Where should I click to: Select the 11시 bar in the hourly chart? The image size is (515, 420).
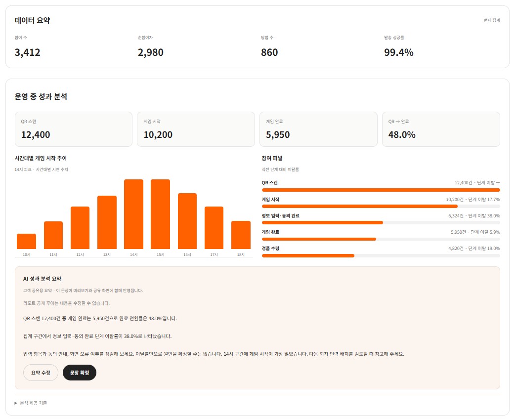point(53,235)
